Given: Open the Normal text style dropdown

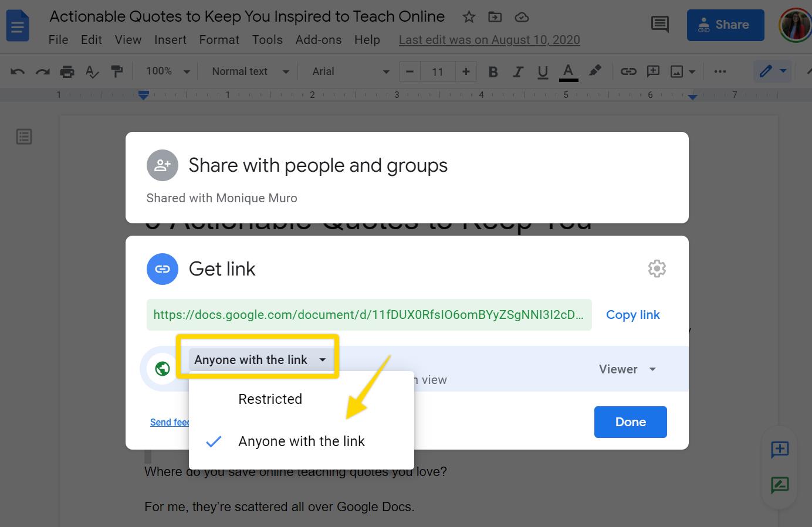Looking at the screenshot, I should click(x=251, y=72).
